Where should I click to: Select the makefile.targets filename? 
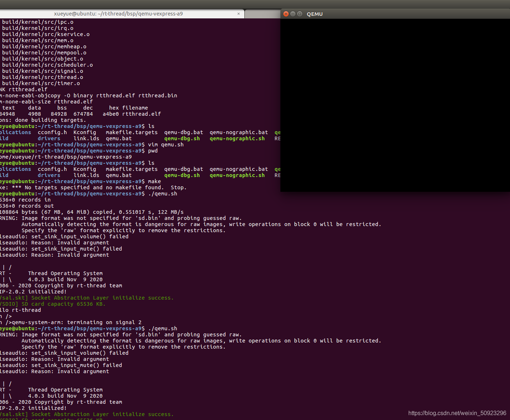point(131,132)
